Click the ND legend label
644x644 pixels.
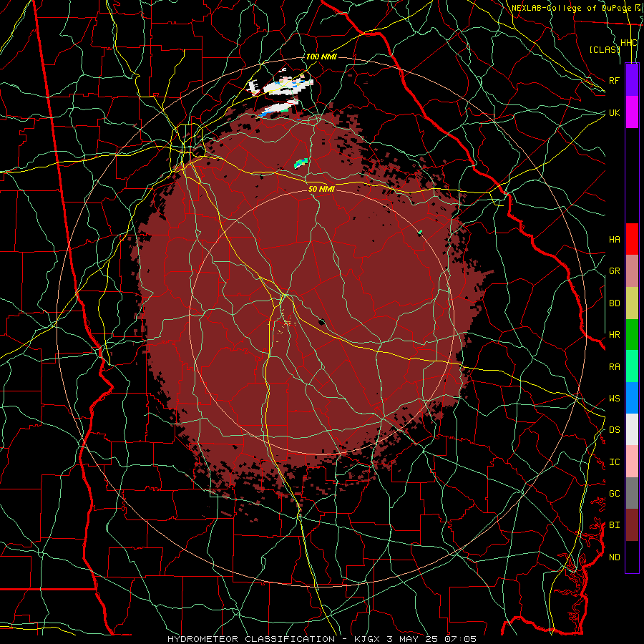tap(614, 557)
